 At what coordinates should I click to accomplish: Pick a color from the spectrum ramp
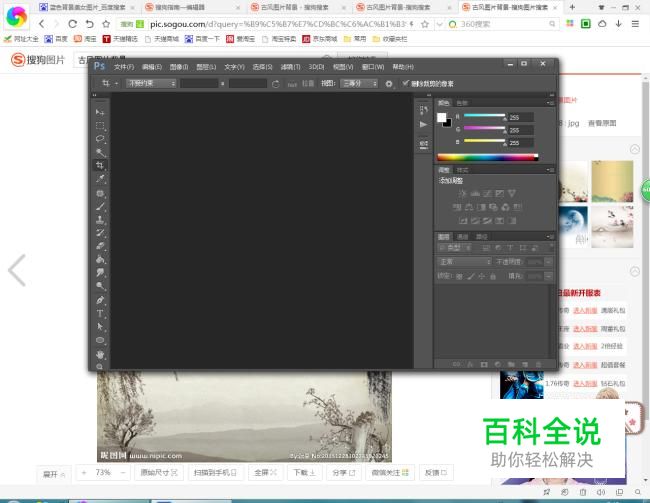click(x=486, y=157)
